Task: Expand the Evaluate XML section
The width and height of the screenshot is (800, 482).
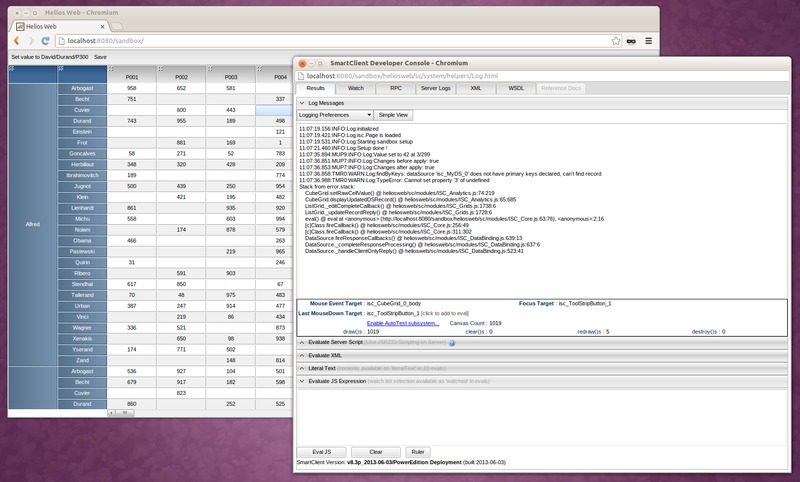Action: click(326, 355)
